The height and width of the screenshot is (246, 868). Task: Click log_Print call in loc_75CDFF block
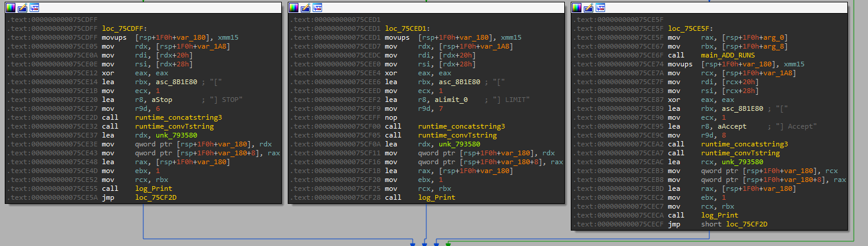coord(153,189)
